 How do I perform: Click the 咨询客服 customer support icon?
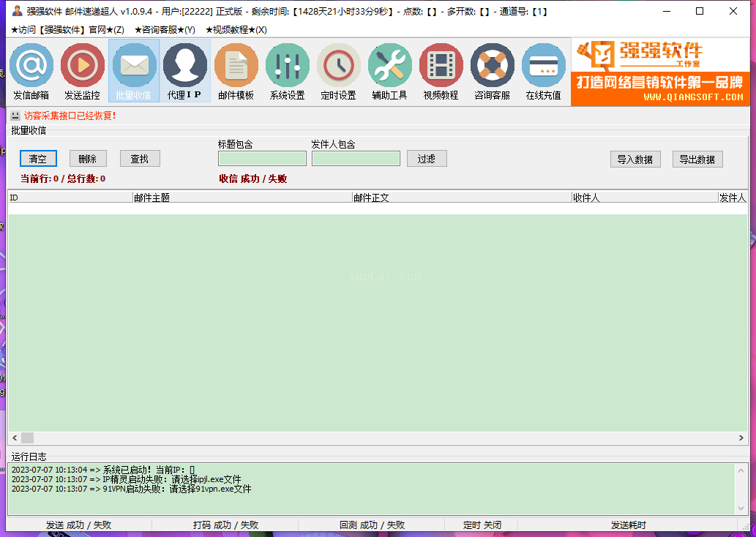(x=492, y=71)
